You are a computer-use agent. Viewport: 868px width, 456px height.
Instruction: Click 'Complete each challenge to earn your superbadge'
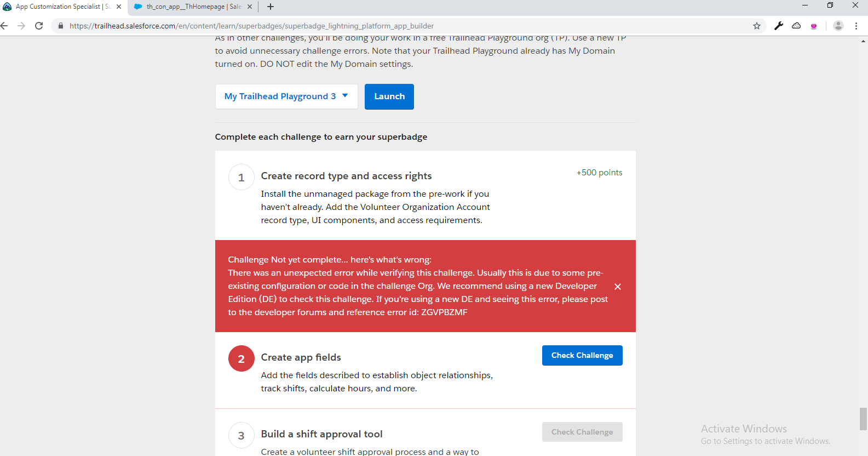[321, 137]
